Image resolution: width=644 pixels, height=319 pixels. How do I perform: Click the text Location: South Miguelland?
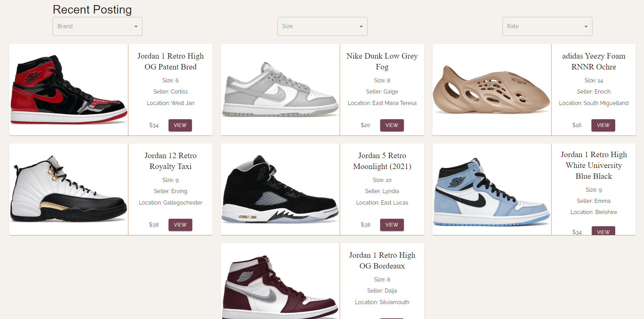pos(594,103)
